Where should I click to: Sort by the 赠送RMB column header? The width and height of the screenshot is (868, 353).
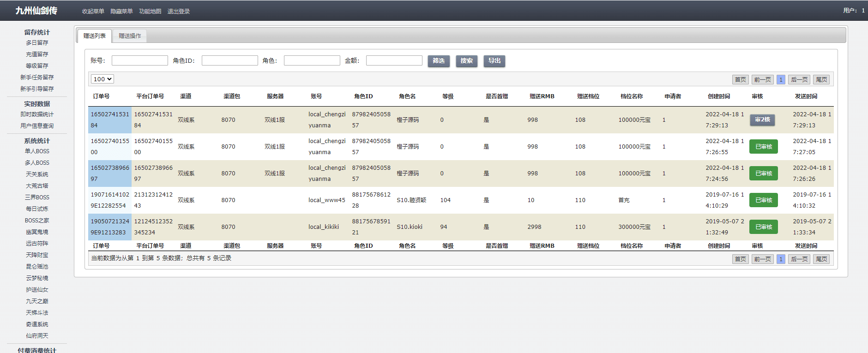[x=542, y=96]
